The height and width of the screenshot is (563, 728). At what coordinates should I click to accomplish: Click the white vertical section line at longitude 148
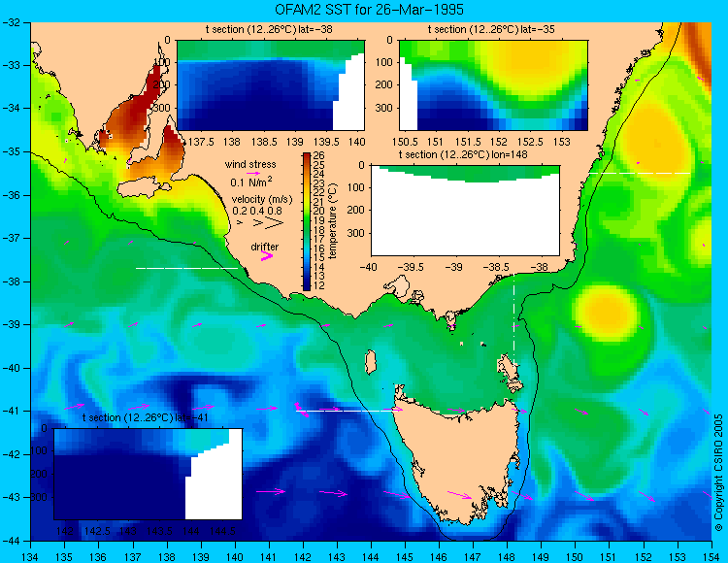[513, 319]
